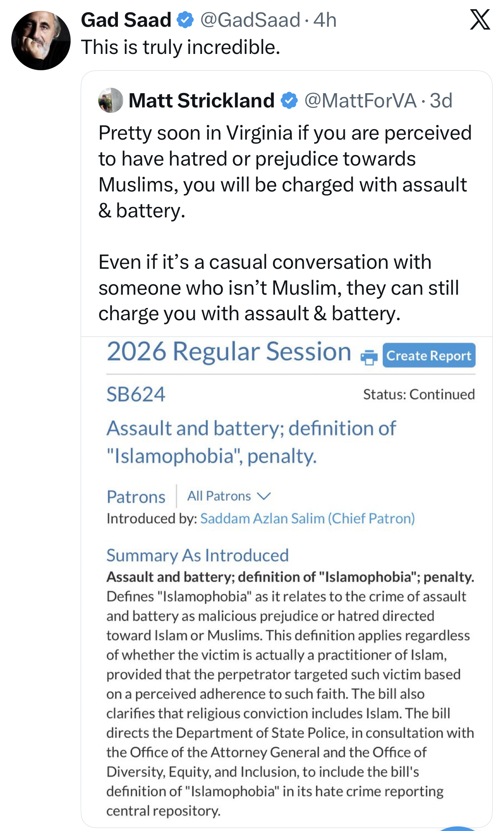Open the Matt Strickland display name
504x831 pixels.
(x=201, y=101)
